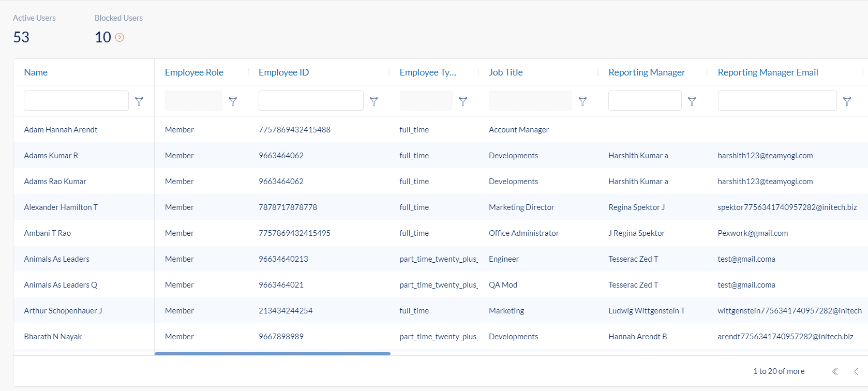This screenshot has height=391, width=868.
Task: Click the Blocked Users count 10
Action: click(x=103, y=37)
